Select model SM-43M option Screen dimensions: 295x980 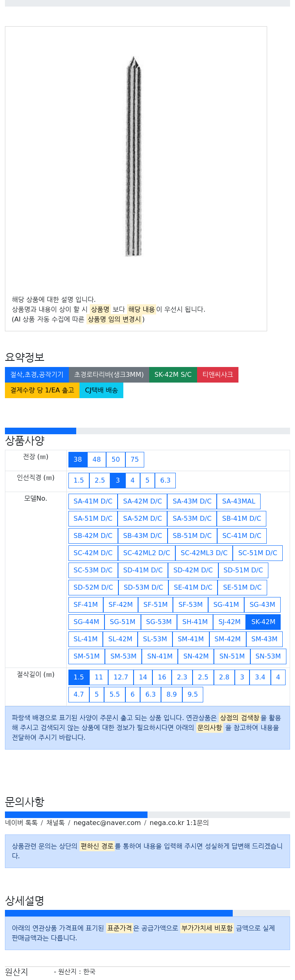(264, 639)
